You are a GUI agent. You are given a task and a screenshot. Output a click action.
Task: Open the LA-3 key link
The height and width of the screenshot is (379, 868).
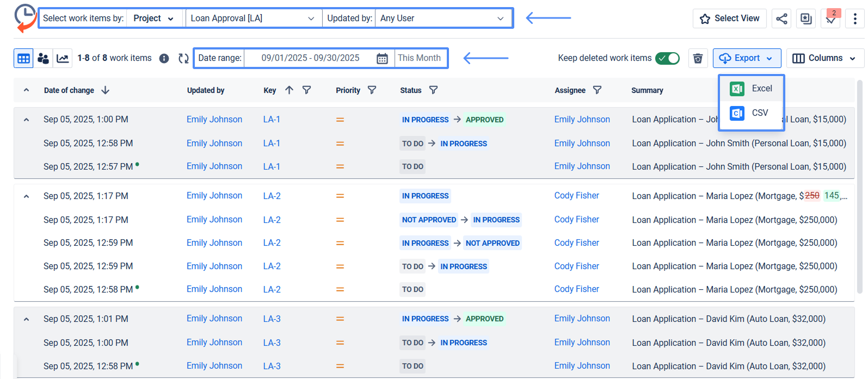pyautogui.click(x=272, y=319)
